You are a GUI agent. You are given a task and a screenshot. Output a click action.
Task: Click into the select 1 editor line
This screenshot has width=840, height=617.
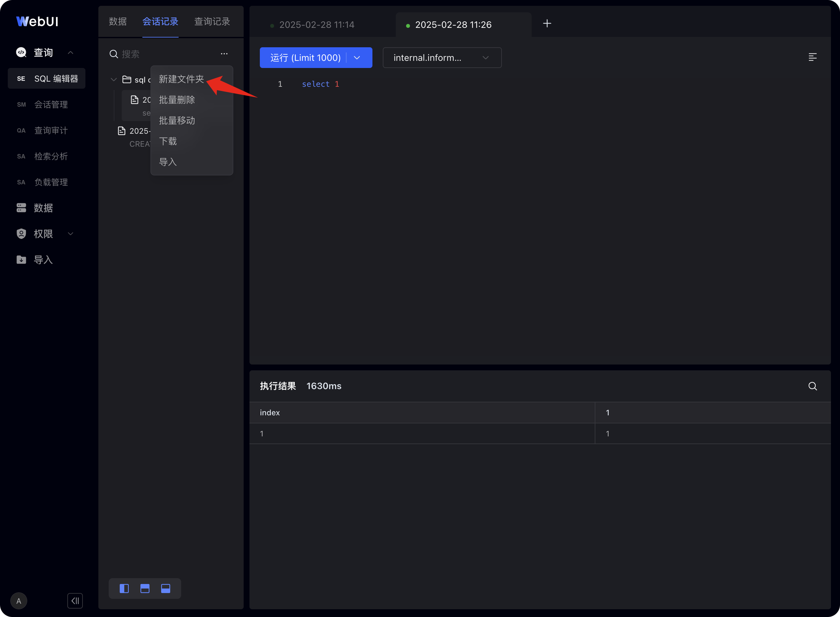320,84
